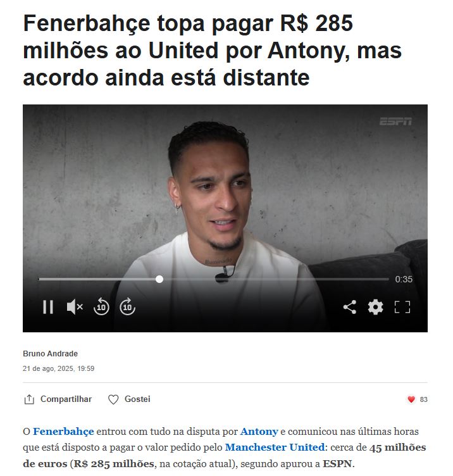The width and height of the screenshot is (453, 476).
Task: Open video settings gear
Action: [x=376, y=307]
